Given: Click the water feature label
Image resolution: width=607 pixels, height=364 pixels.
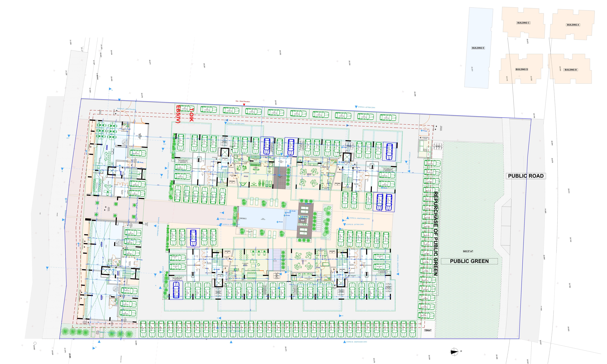Looking at the screenshot, I should (x=243, y=219).
